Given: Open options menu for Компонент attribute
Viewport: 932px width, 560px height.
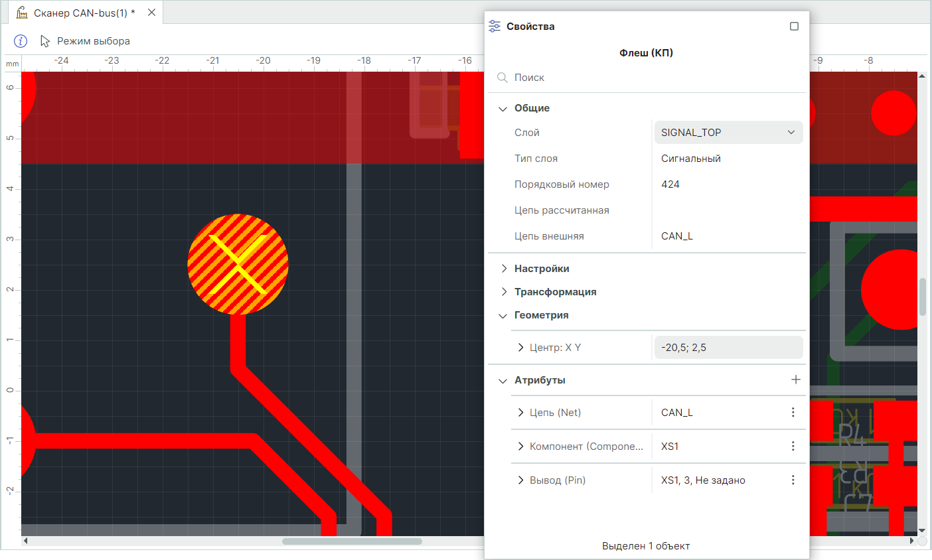Looking at the screenshot, I should click(x=793, y=447).
